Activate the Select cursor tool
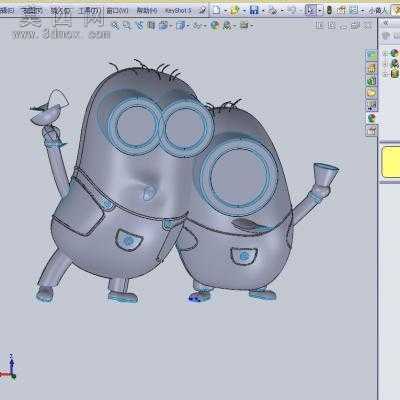The height and width of the screenshot is (400, 400). tap(311, 10)
